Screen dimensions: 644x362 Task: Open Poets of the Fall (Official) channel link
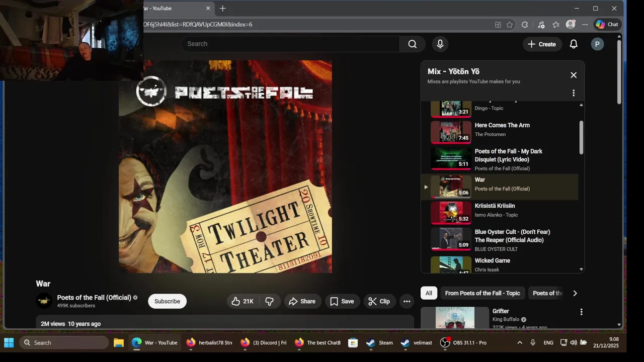pos(94,297)
